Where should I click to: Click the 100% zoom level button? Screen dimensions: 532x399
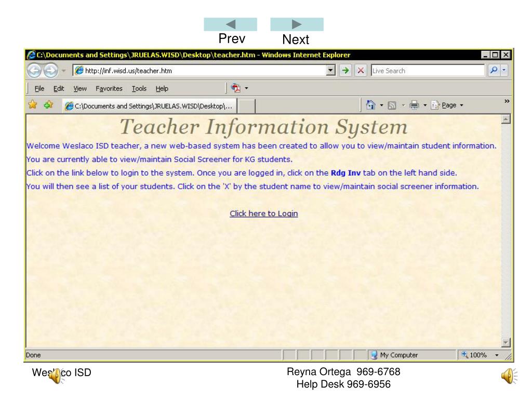474,355
